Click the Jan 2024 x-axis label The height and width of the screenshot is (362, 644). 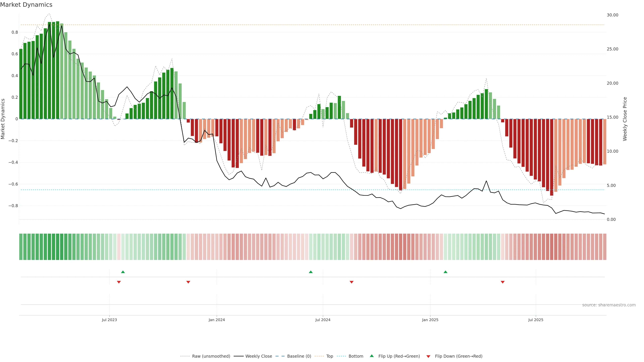[x=217, y=320]
